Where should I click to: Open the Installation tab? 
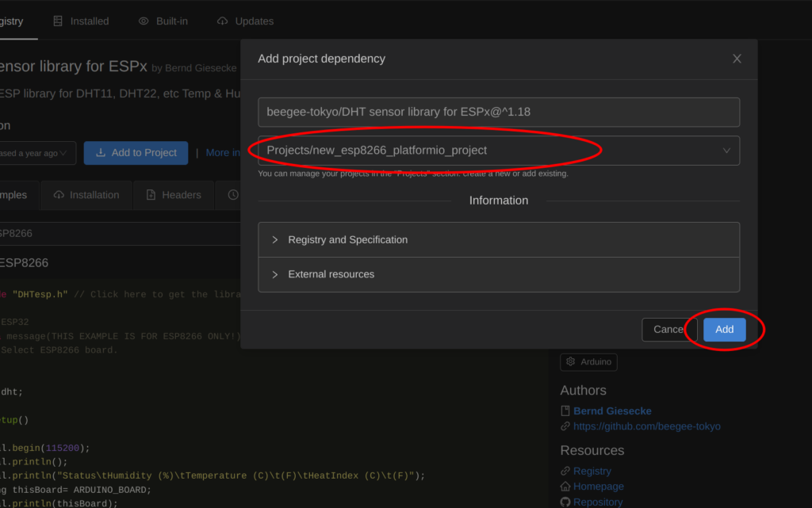86,195
